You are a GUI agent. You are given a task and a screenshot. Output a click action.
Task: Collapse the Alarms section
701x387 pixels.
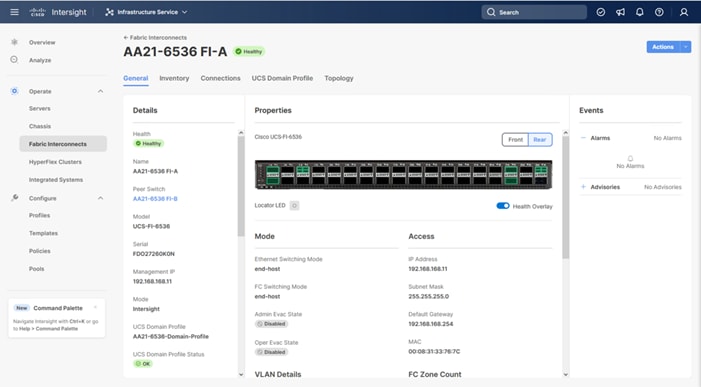(583, 138)
